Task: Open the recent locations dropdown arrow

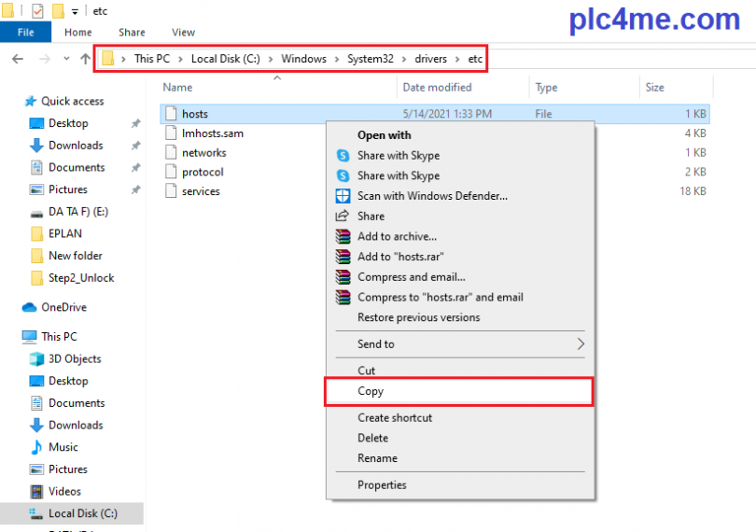Action: [x=65, y=59]
